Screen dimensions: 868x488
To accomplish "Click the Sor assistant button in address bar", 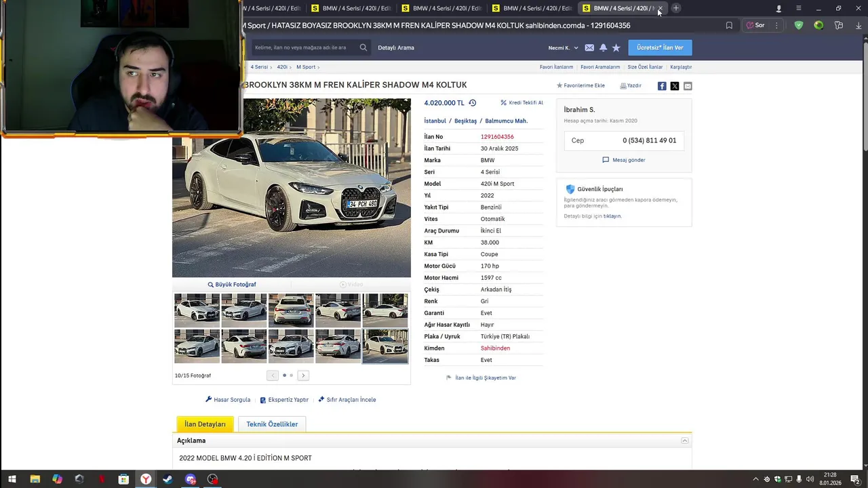I will [756, 25].
